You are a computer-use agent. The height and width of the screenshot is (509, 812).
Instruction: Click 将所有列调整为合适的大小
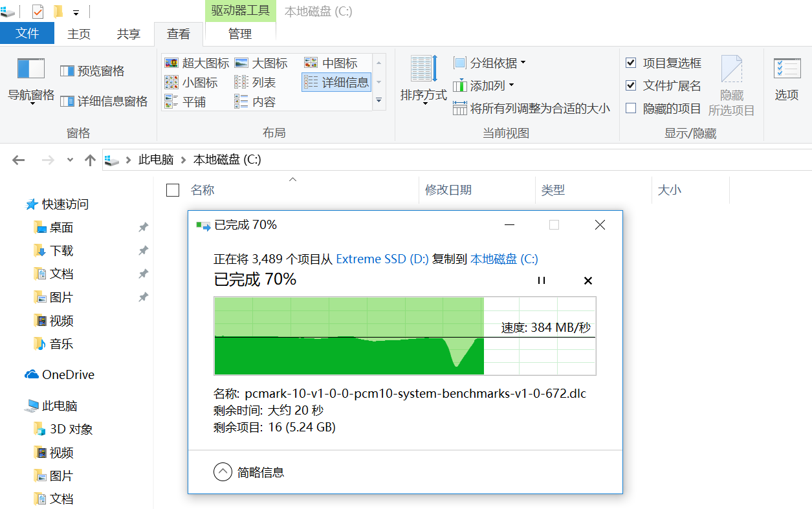pos(532,108)
